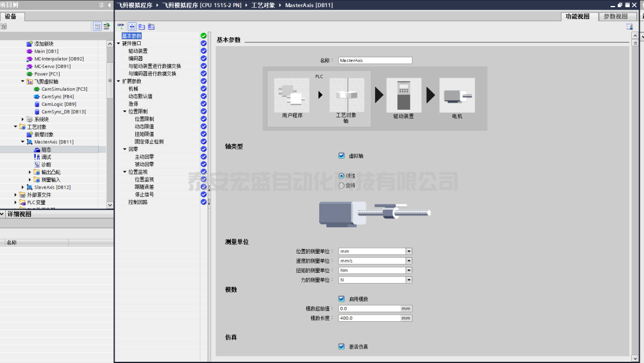
Task: Click the technology object axis (工艺对象 轴) diagram icon
Action: (x=346, y=95)
